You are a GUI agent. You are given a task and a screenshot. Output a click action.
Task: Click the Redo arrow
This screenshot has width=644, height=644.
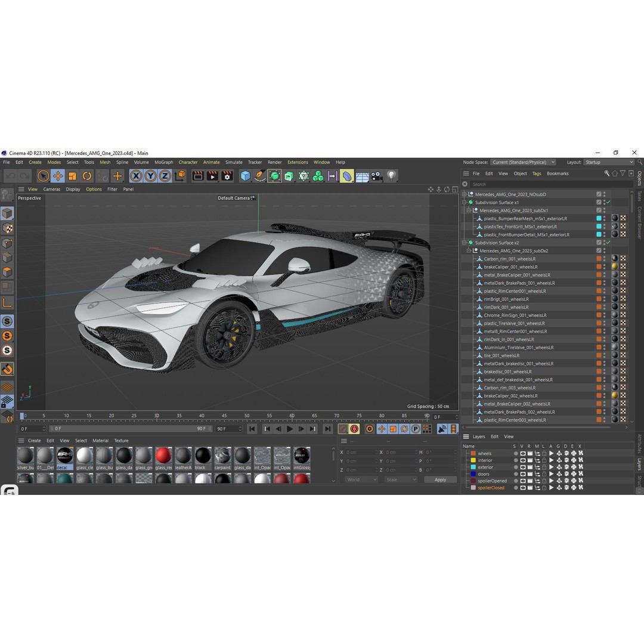[x=24, y=176]
